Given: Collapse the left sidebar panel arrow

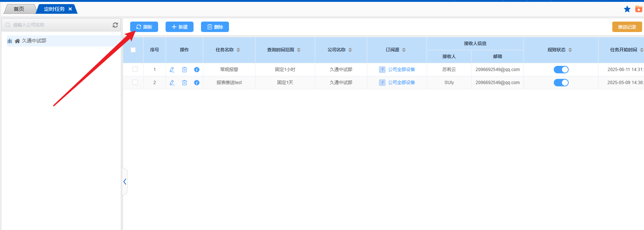Looking at the screenshot, I should click(x=125, y=182).
